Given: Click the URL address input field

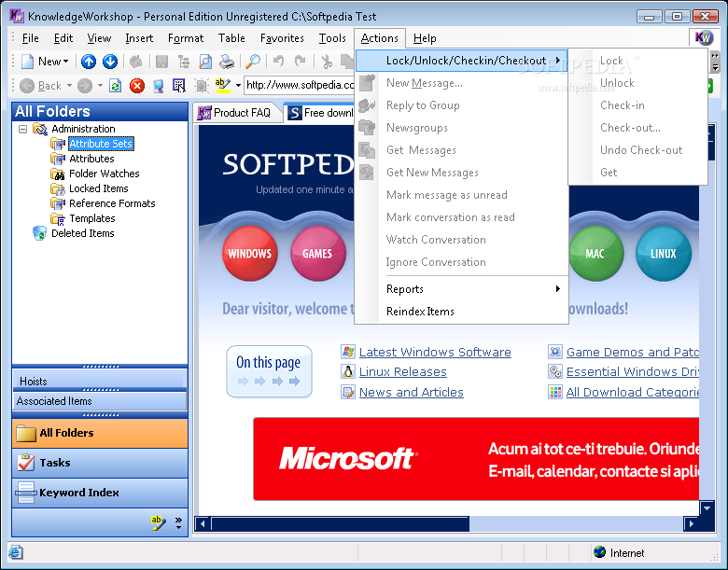Looking at the screenshot, I should click(299, 86).
